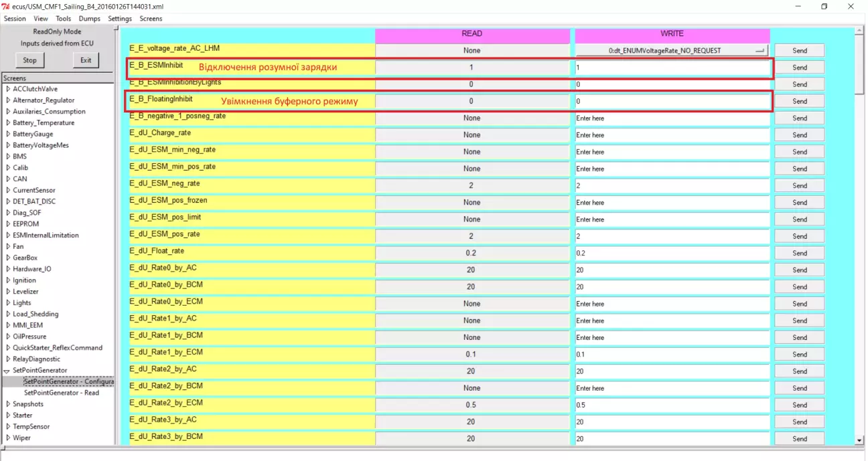Click the E_dU_ESM_pos_limit label

(x=165, y=217)
